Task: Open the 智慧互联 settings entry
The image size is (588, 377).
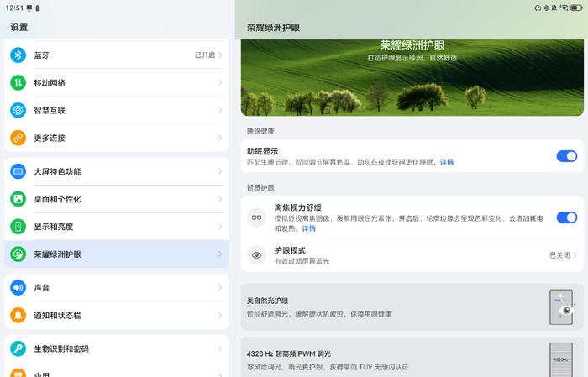Action: pos(117,110)
